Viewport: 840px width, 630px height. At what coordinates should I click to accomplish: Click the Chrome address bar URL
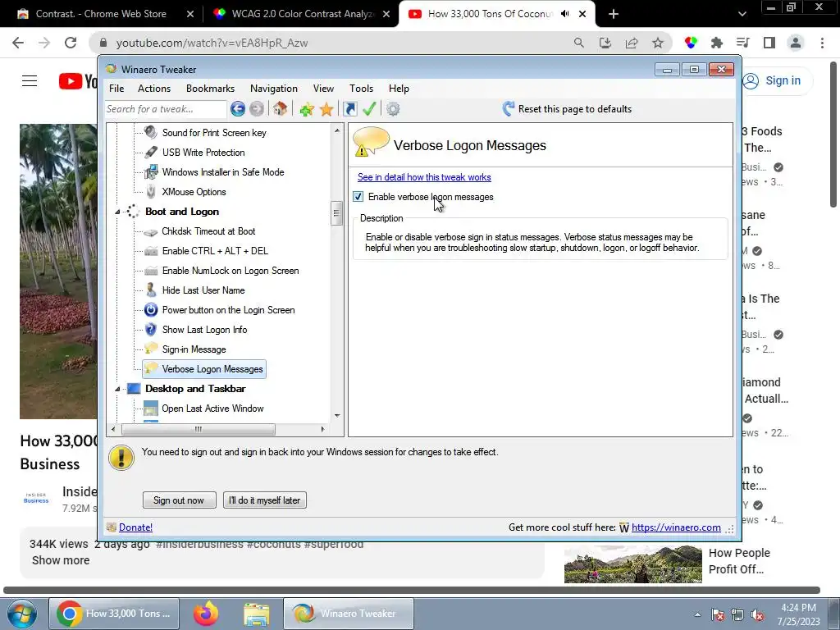click(x=212, y=43)
